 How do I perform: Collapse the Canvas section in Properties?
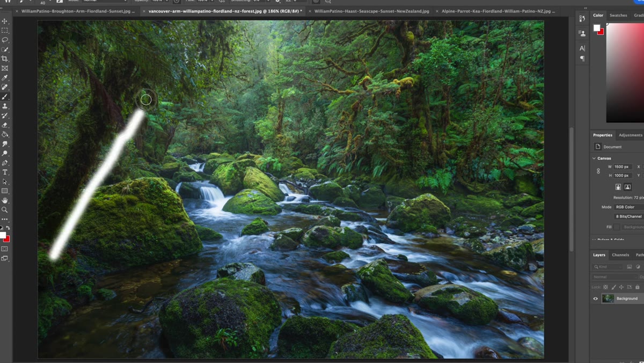click(x=594, y=158)
